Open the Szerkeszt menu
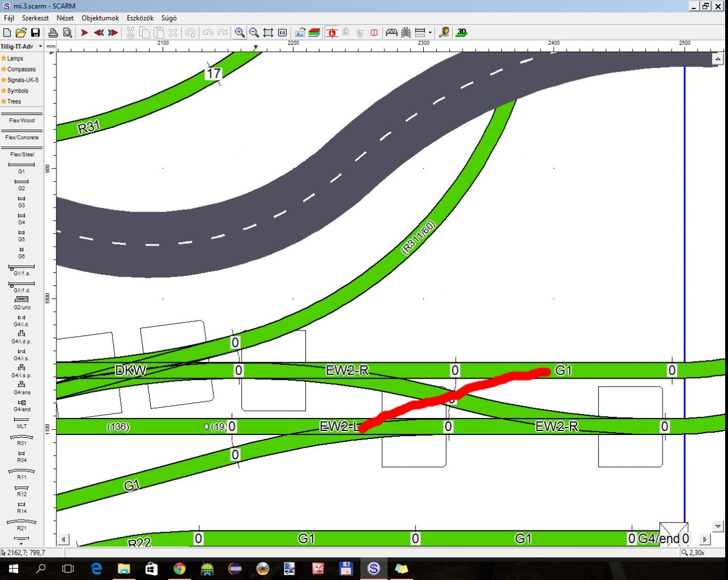The height and width of the screenshot is (580, 728). (x=35, y=18)
